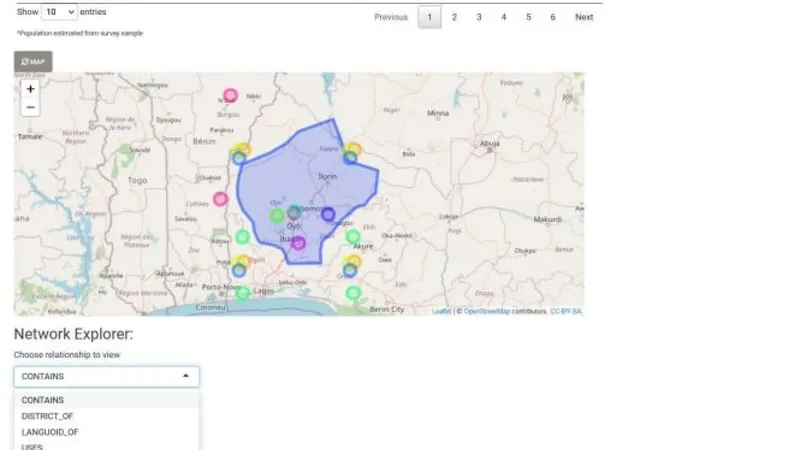This screenshot has height=450, width=800.
Task: Zoom out on the map
Action: (x=30, y=107)
